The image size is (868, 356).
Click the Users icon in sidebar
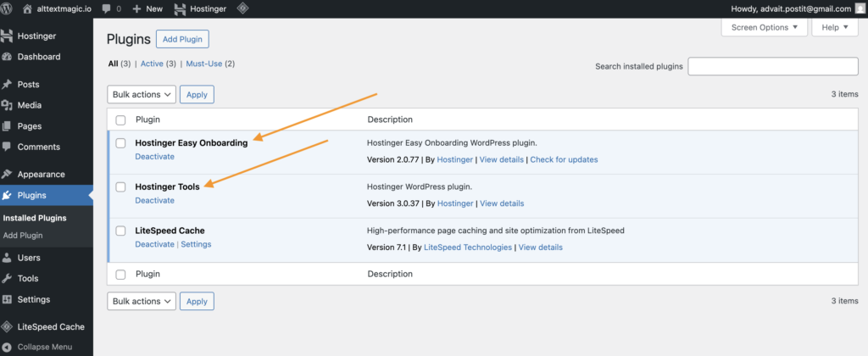click(7, 258)
